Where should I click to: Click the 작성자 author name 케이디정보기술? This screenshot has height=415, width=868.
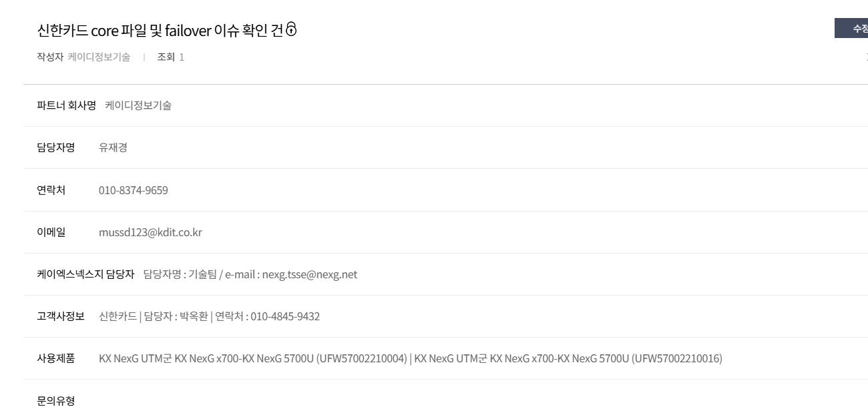(99, 57)
